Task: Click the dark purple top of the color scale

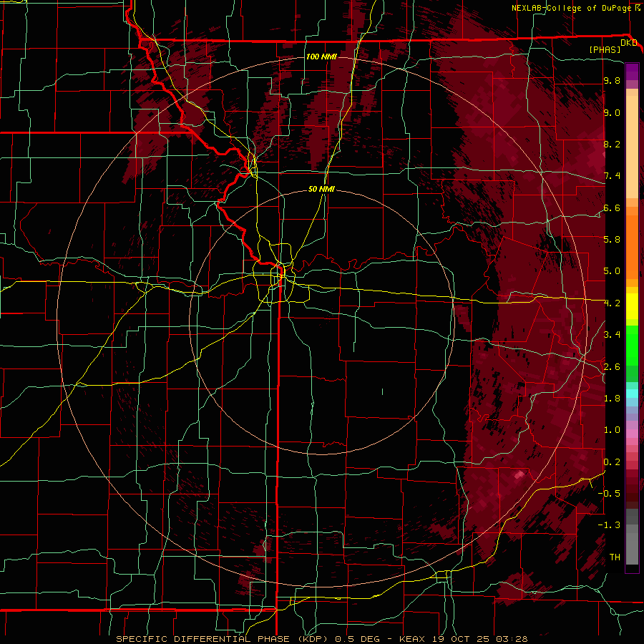Action: pyautogui.click(x=632, y=71)
